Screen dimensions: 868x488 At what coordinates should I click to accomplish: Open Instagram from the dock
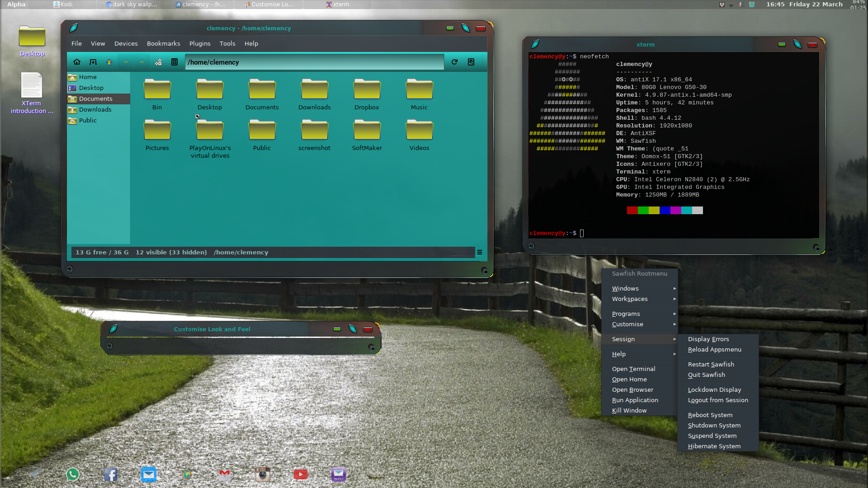click(263, 474)
